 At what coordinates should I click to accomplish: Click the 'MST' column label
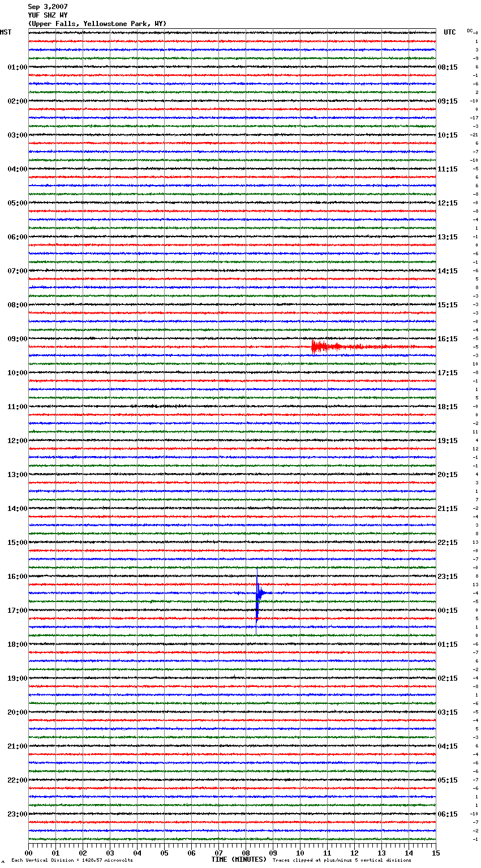pos(6,32)
